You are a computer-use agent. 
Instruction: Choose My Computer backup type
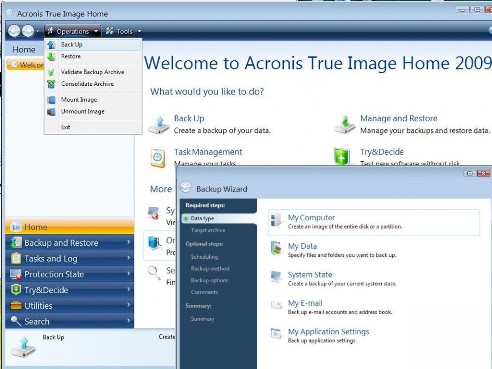374,222
